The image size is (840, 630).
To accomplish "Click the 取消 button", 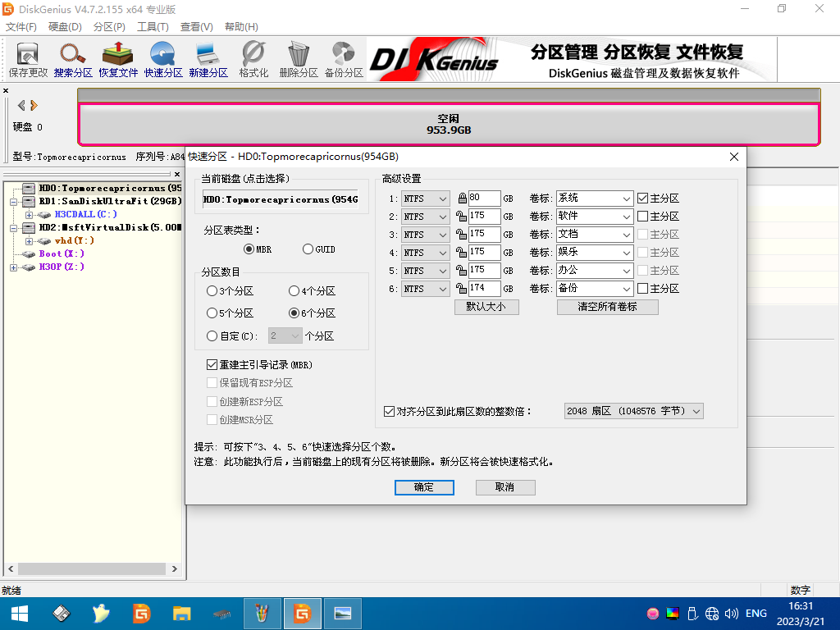I will click(505, 487).
